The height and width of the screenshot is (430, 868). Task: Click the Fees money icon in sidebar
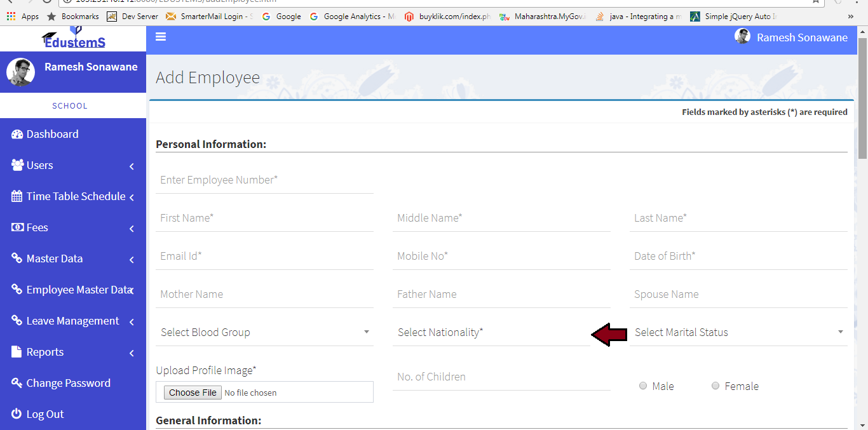pyautogui.click(x=17, y=227)
